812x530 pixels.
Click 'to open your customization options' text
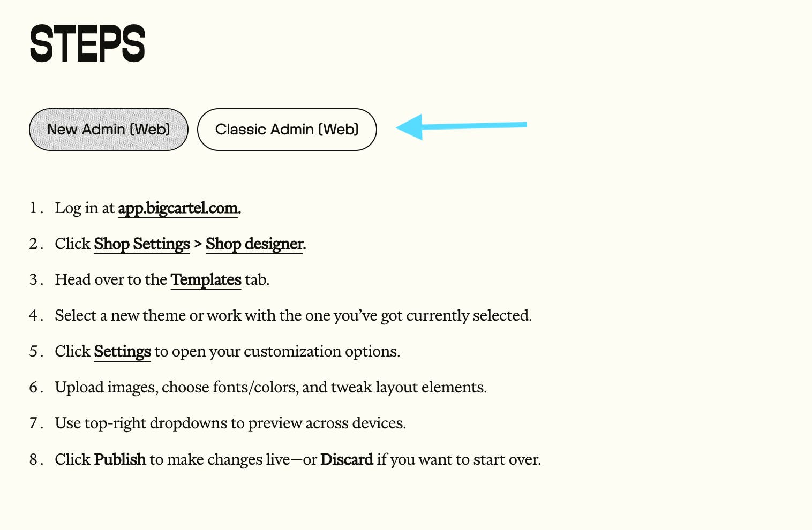[277, 352]
